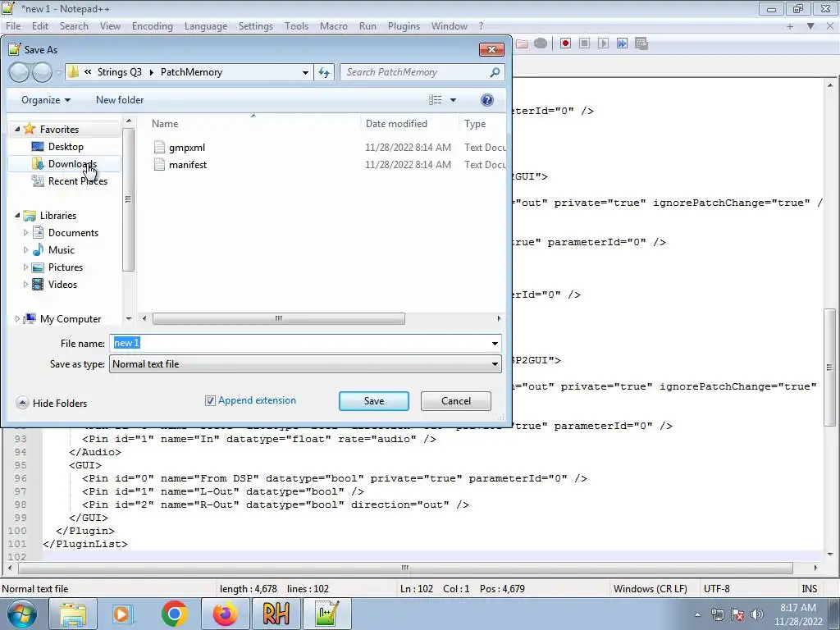
Task: Click the Strings Q3 path segment
Action: tap(120, 72)
